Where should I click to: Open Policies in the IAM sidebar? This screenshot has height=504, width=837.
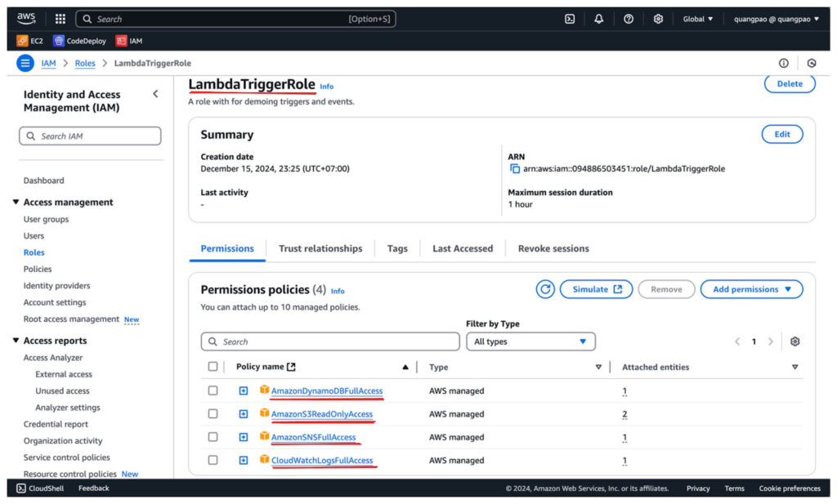tap(38, 269)
